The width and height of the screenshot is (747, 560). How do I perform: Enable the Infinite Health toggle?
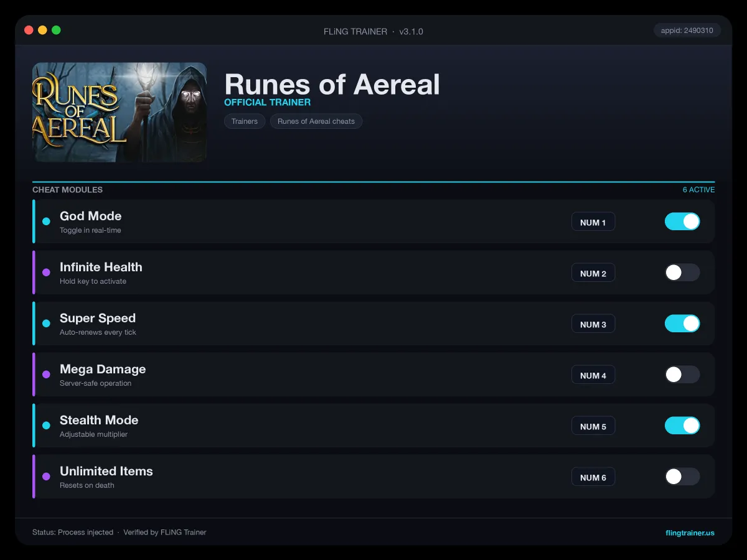coord(682,273)
